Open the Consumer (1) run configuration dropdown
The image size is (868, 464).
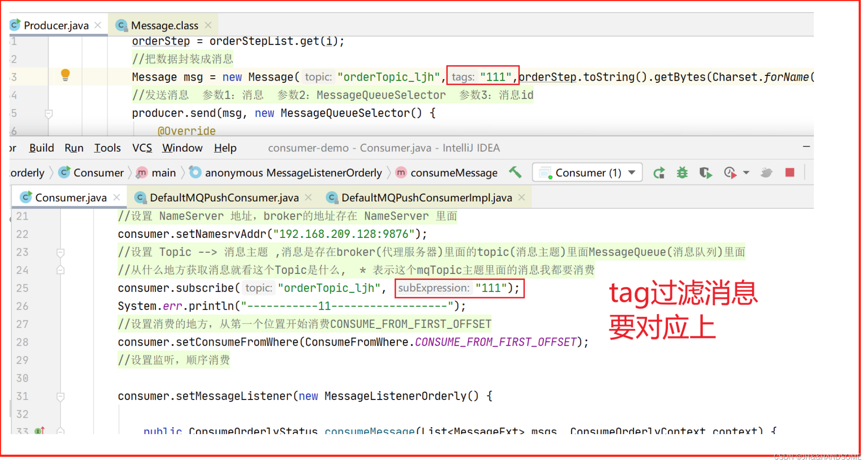(x=587, y=172)
